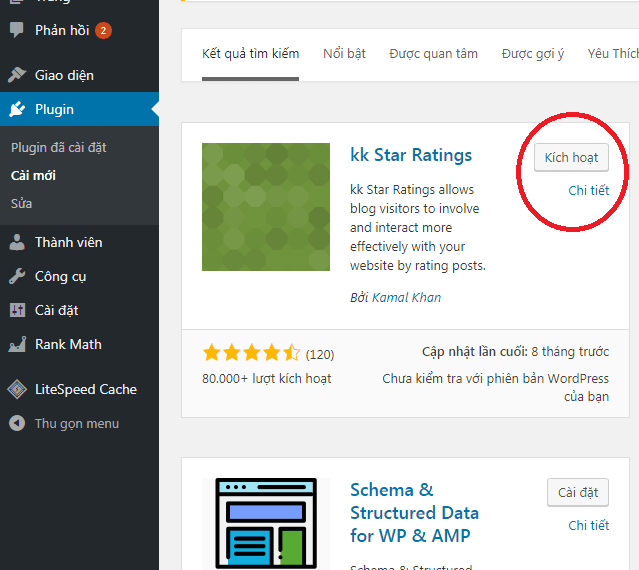
Task: Select the Plugin menu item
Action: 79,109
